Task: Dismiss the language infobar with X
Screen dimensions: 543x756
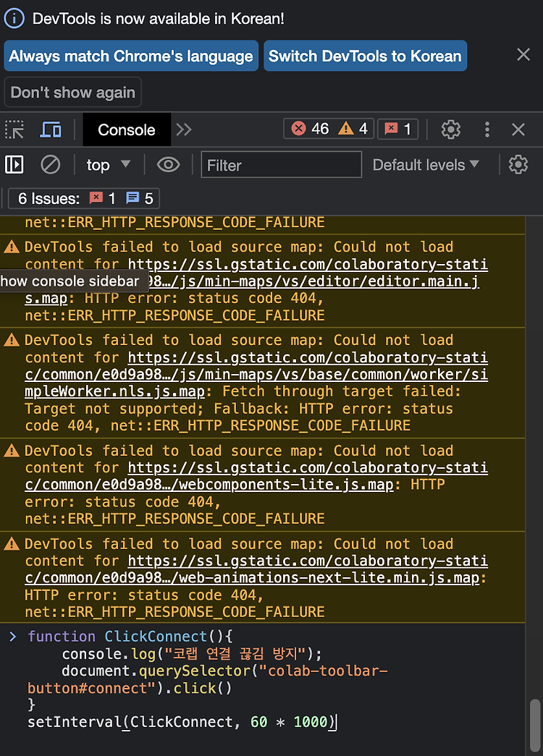Action: click(523, 54)
